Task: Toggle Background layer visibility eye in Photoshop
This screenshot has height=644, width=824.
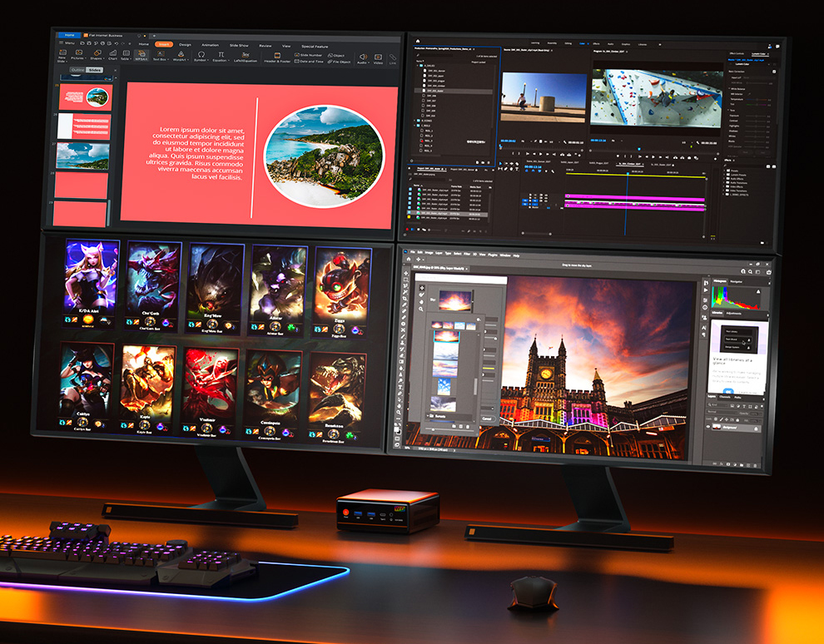Action: 707,427
